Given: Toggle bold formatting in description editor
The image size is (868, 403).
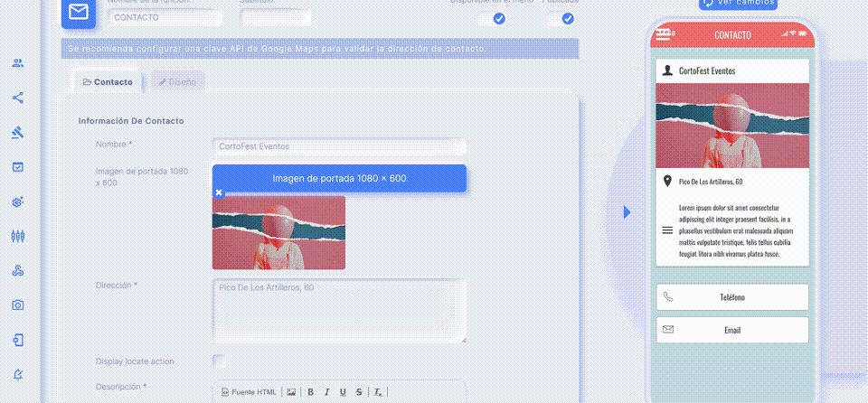Looking at the screenshot, I should [310, 392].
